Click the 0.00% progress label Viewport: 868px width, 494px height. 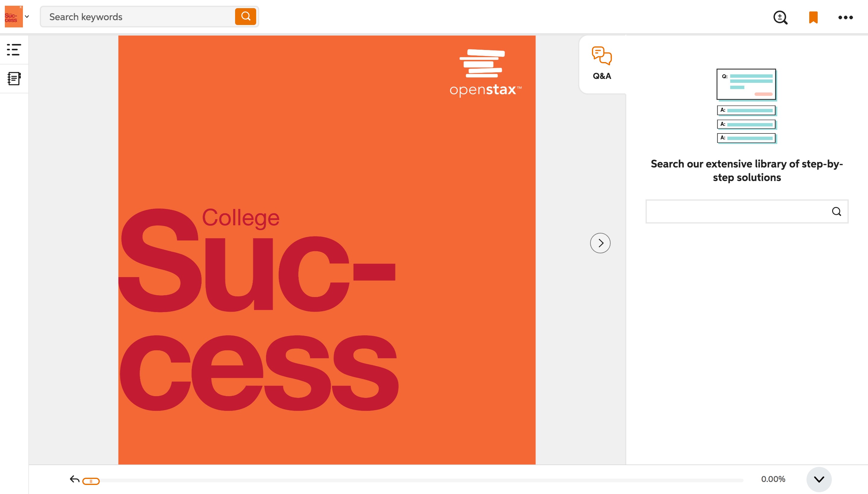click(x=773, y=479)
